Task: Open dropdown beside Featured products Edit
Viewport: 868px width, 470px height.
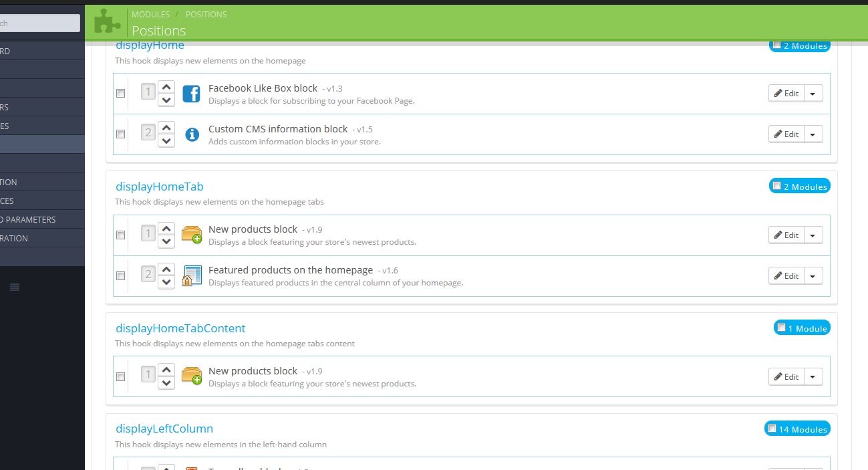Action: click(x=813, y=276)
